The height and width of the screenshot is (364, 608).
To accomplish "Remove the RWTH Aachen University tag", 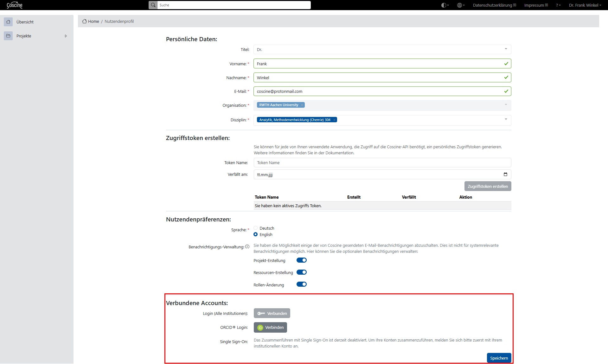I will pos(302,105).
